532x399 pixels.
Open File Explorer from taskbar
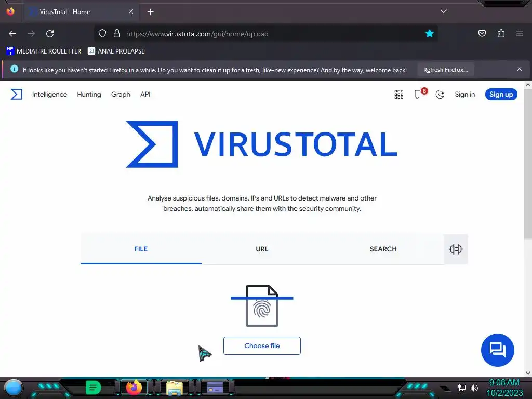click(175, 388)
